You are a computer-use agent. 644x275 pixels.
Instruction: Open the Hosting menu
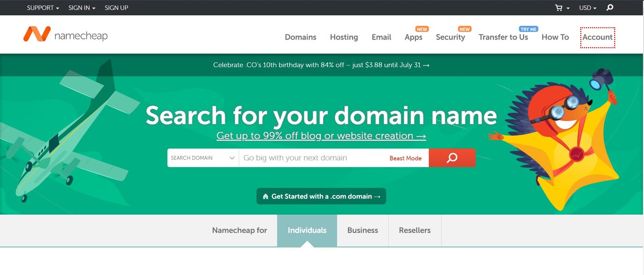pos(344,37)
